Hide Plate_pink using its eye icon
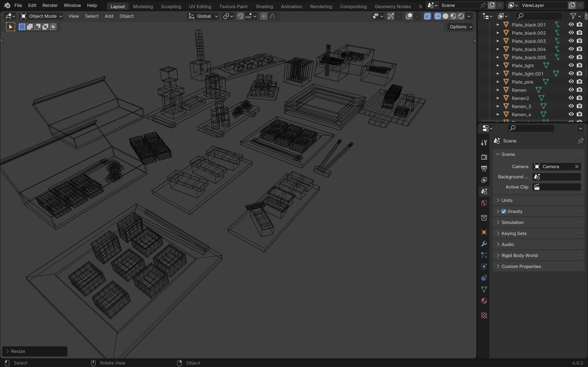This screenshot has width=588, height=367. 571,82
